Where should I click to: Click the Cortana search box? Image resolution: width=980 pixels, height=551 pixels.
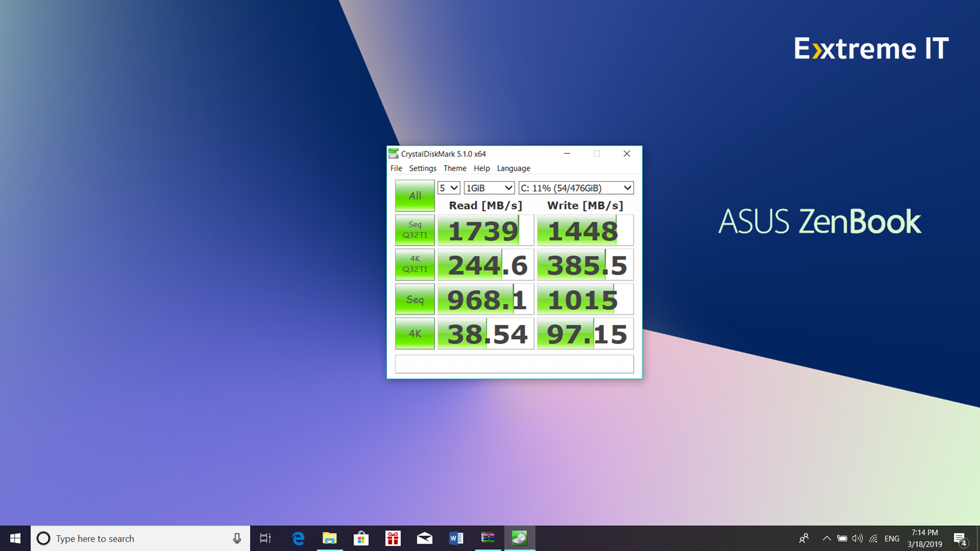click(140, 538)
